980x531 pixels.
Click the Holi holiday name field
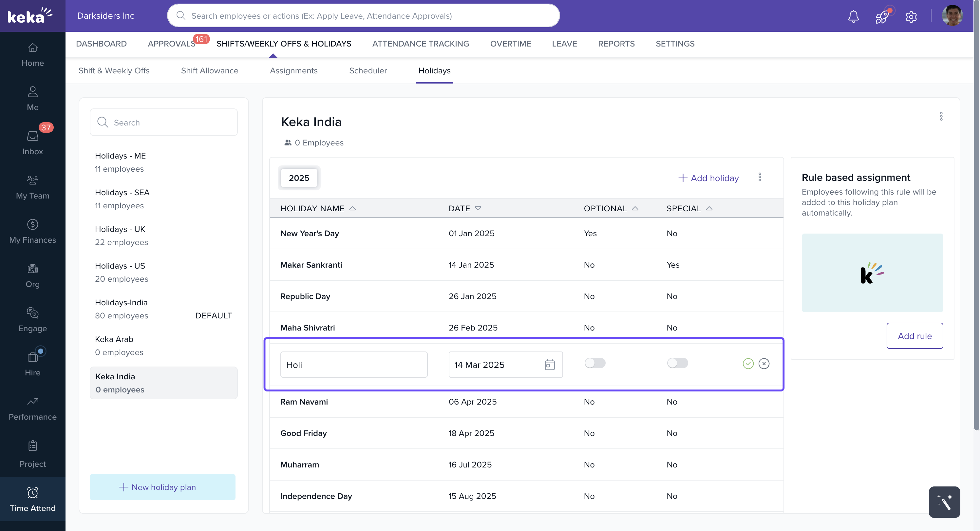[x=353, y=365]
